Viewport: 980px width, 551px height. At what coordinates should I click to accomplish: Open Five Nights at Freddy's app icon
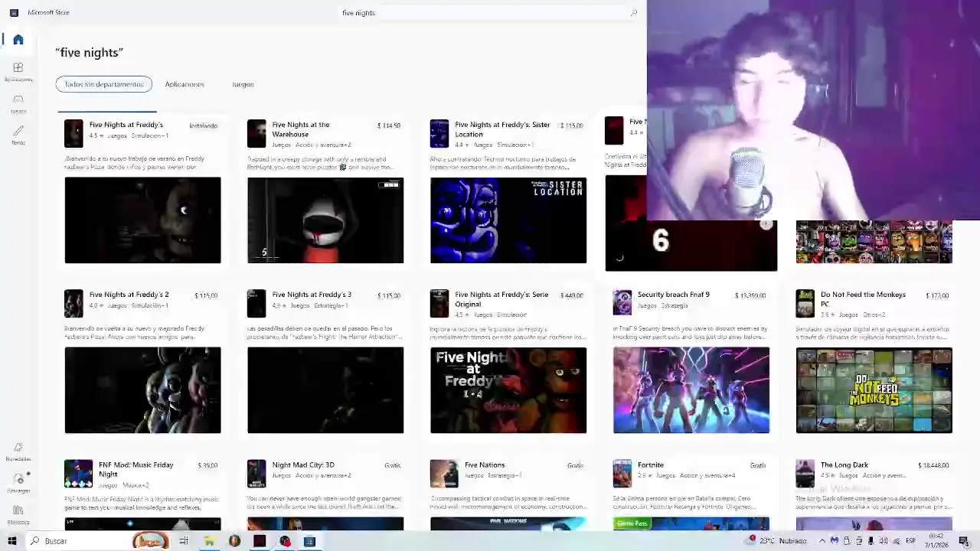click(x=73, y=133)
